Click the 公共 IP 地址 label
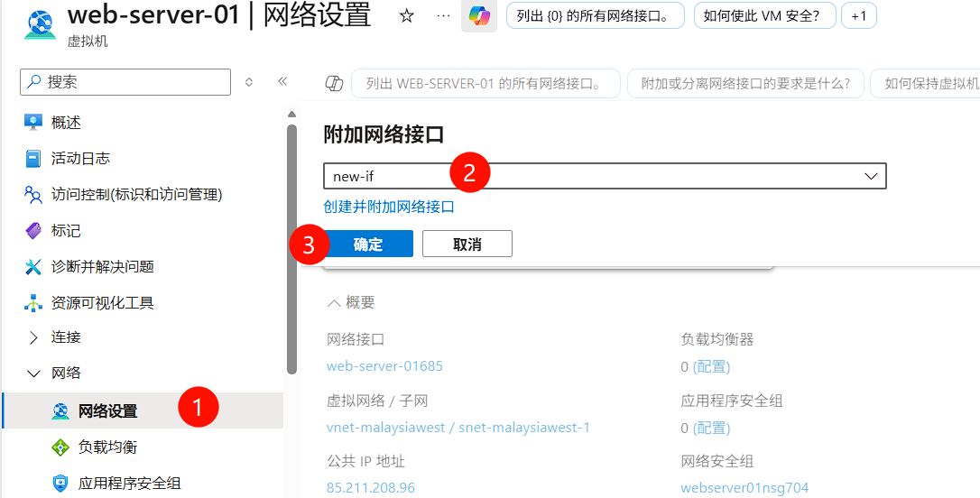 click(x=365, y=462)
